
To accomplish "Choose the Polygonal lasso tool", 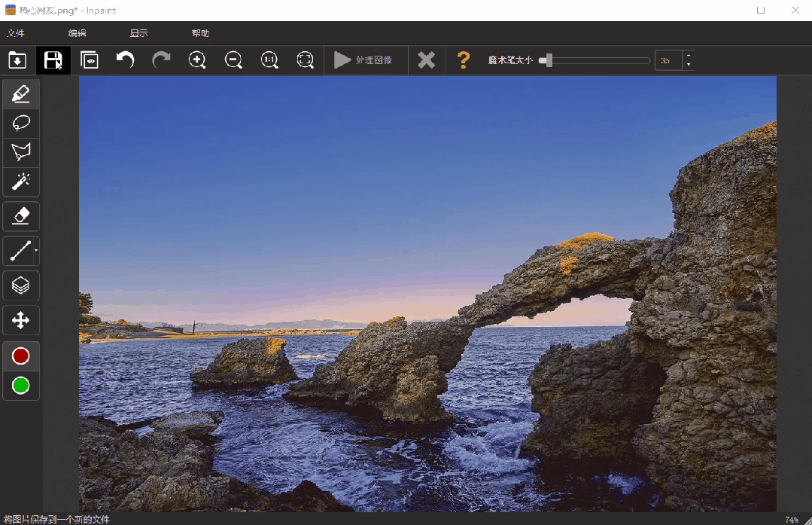I will coord(21,152).
